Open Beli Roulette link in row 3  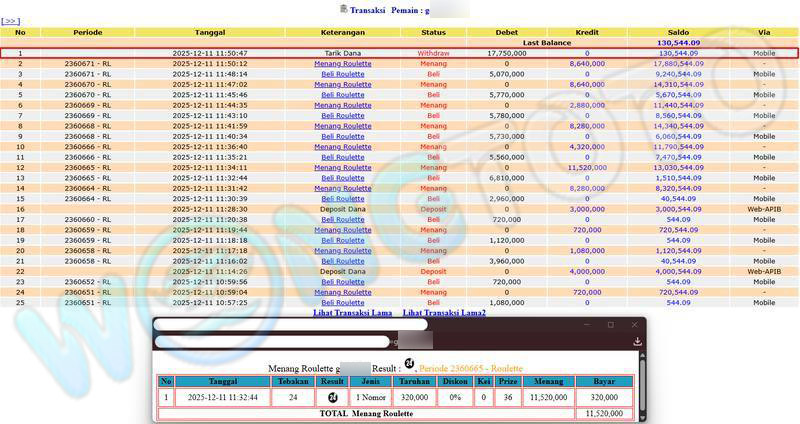tap(343, 74)
